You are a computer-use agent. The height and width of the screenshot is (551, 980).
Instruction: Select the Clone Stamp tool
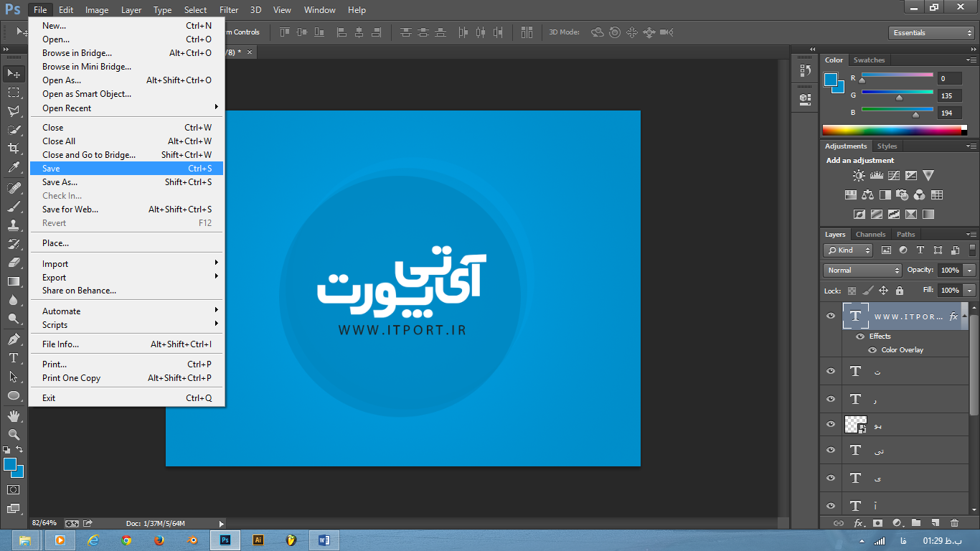click(x=14, y=225)
